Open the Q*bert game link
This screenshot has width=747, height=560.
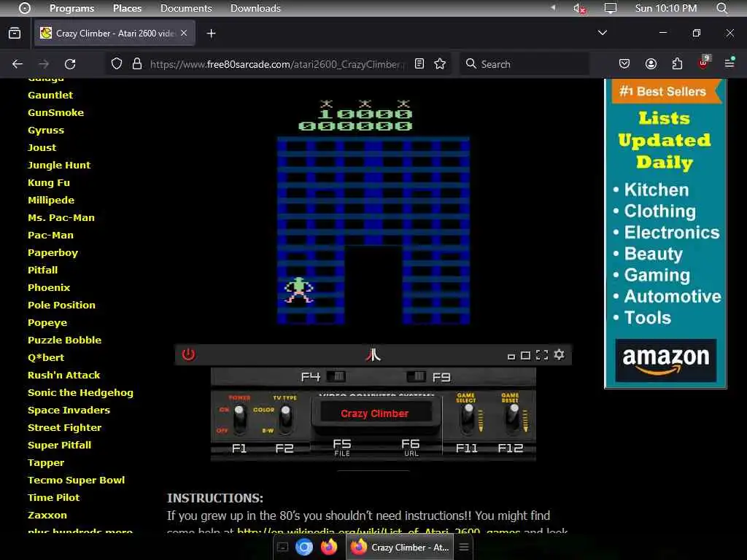click(46, 357)
